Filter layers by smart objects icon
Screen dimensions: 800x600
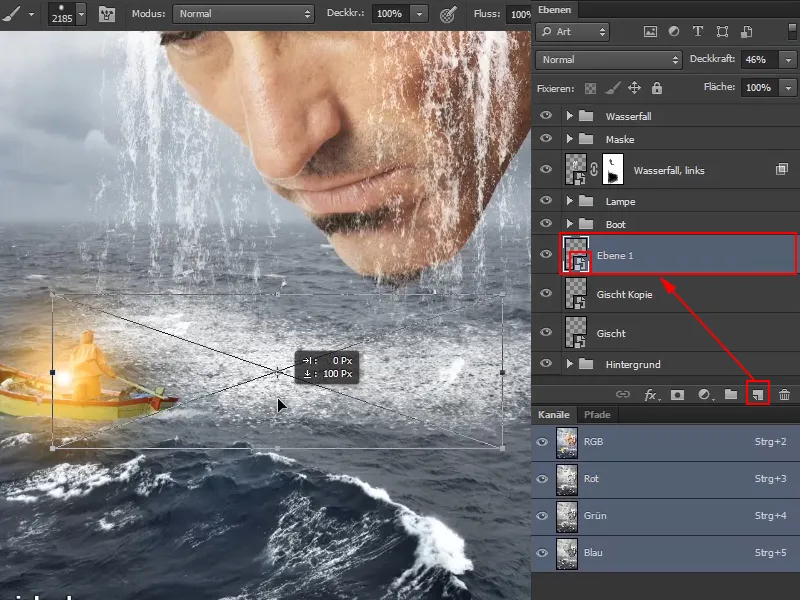click(x=746, y=32)
